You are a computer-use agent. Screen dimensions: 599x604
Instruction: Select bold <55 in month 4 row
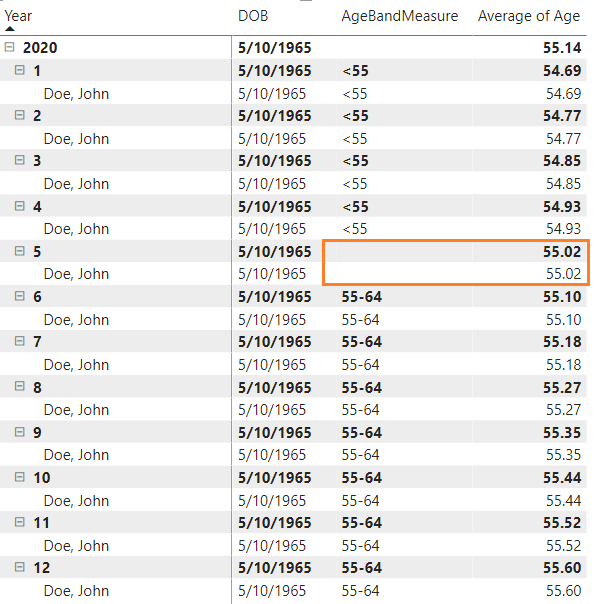pos(355,206)
